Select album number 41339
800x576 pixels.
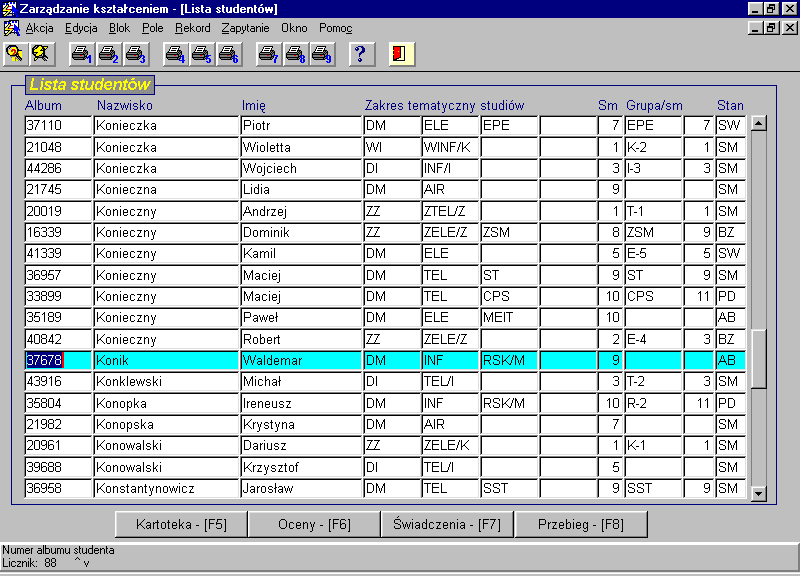coord(58,254)
